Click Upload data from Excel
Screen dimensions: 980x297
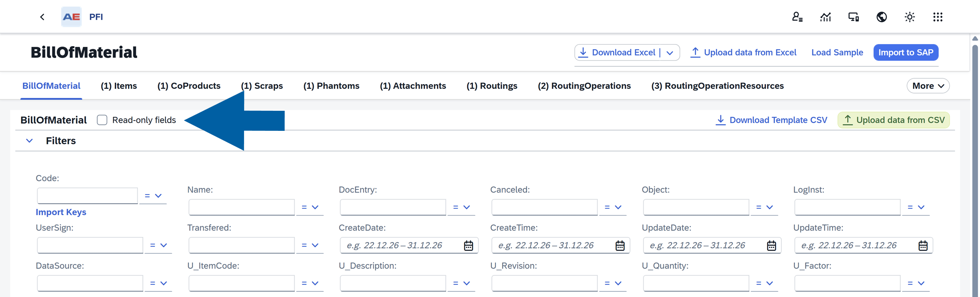click(x=744, y=53)
